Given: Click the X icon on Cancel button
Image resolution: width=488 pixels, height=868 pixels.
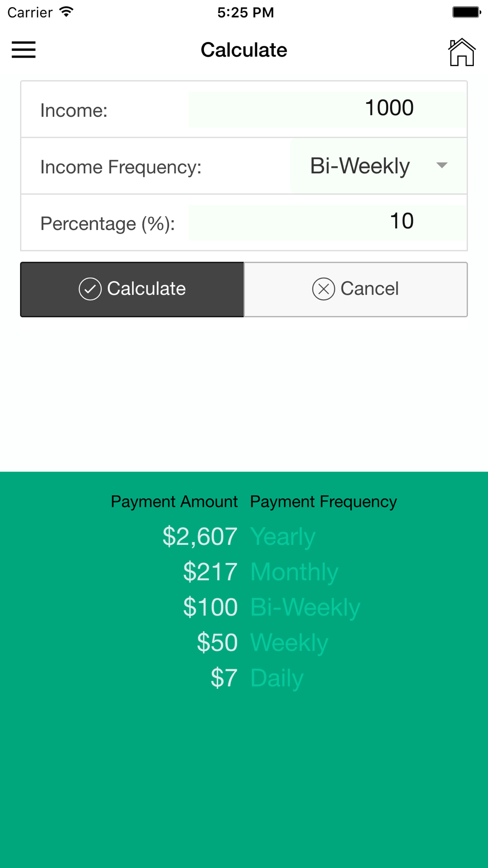Looking at the screenshot, I should point(323,289).
